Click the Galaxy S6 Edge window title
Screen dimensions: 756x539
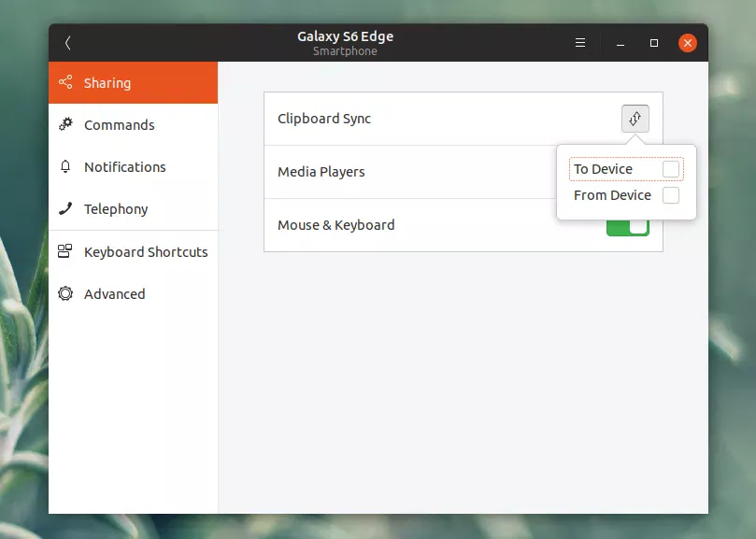point(345,36)
